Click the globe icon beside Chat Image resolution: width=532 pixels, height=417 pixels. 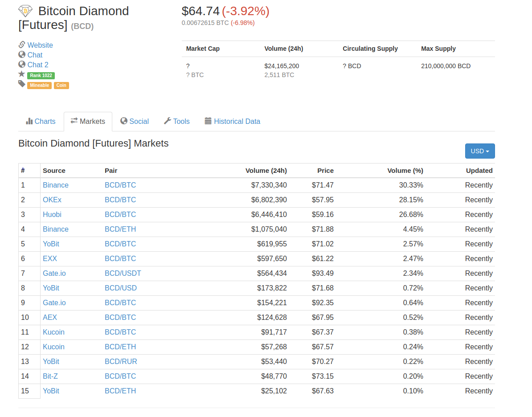(22, 54)
